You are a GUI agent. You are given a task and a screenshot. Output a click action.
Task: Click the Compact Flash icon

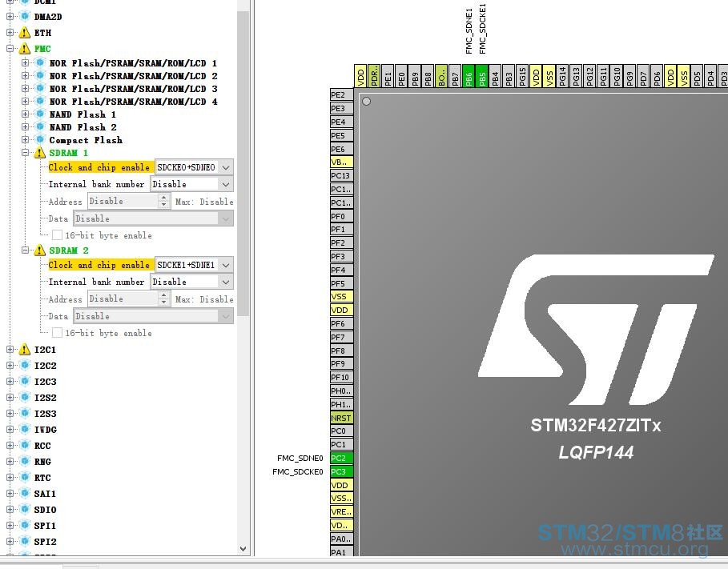tap(40, 140)
